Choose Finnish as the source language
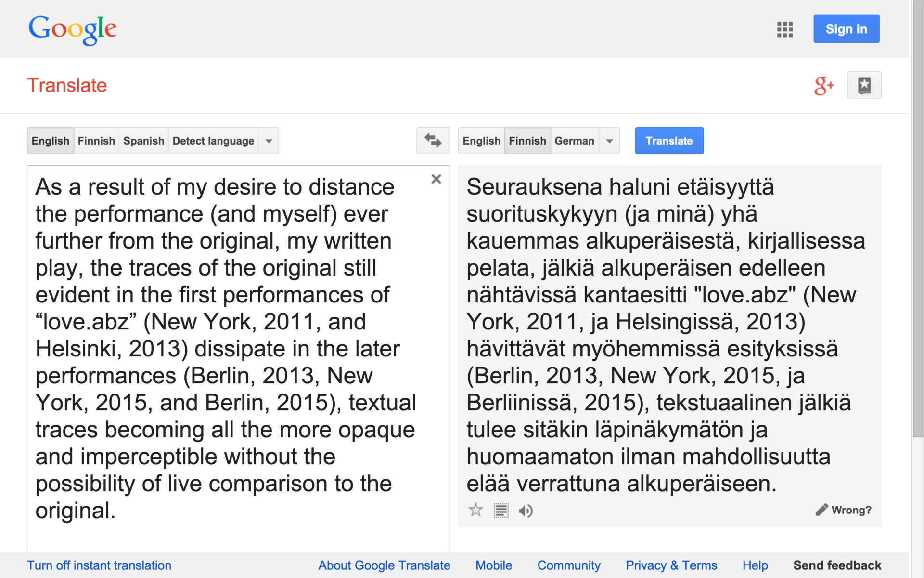 (96, 141)
